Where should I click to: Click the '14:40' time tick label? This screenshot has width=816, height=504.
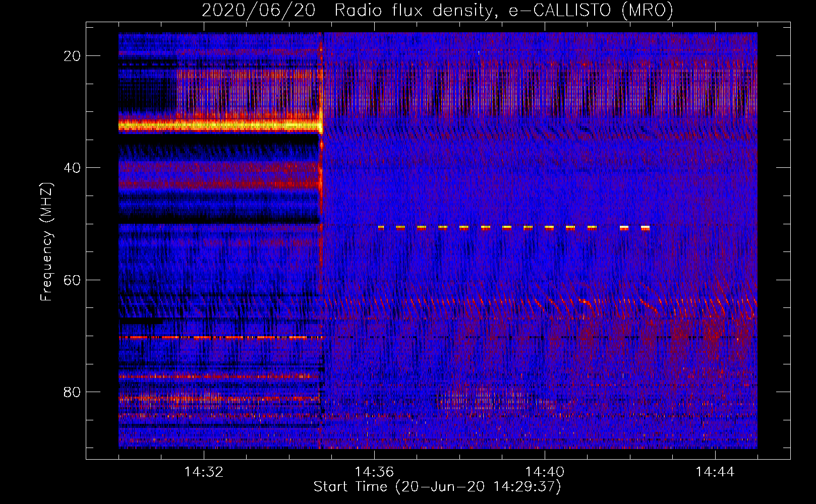coord(545,472)
